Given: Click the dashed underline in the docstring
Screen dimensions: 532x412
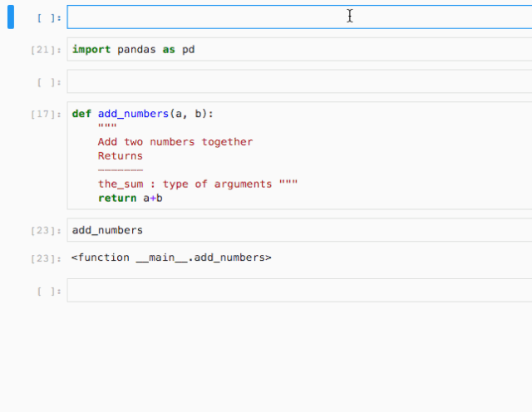Looking at the screenshot, I should [120, 169].
